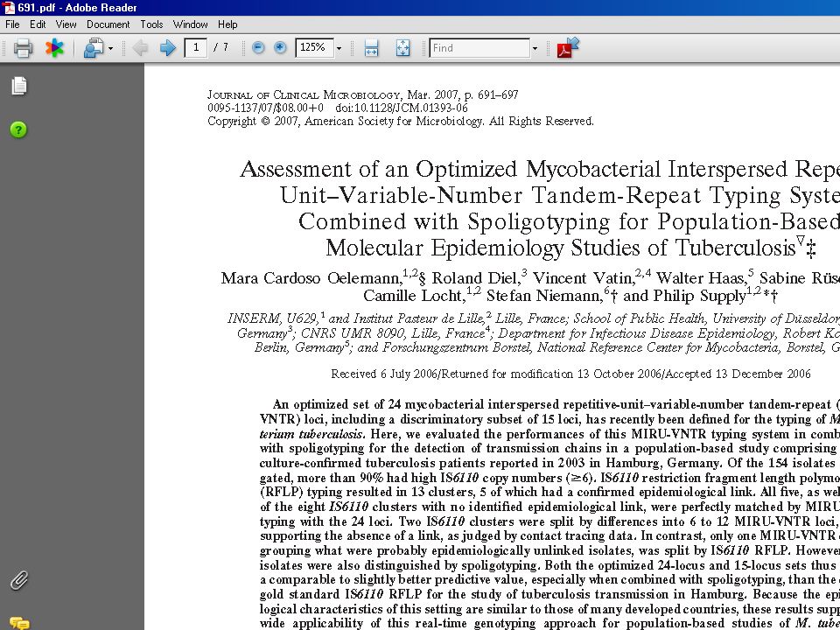Click inside the Find search box
Image resolution: width=840 pixels, height=630 pixels.
[479, 48]
